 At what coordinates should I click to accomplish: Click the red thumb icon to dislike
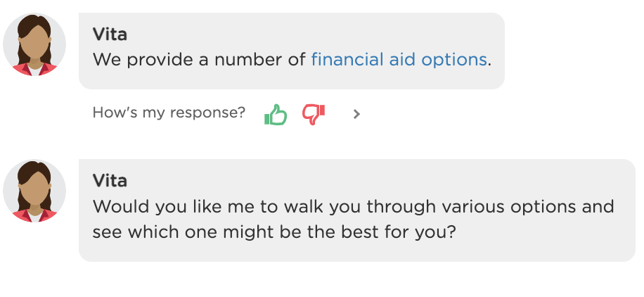coord(314,114)
